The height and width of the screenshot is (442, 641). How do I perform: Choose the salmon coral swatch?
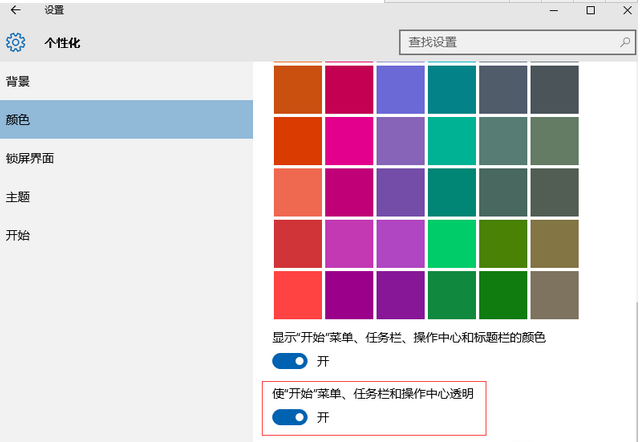pos(298,192)
